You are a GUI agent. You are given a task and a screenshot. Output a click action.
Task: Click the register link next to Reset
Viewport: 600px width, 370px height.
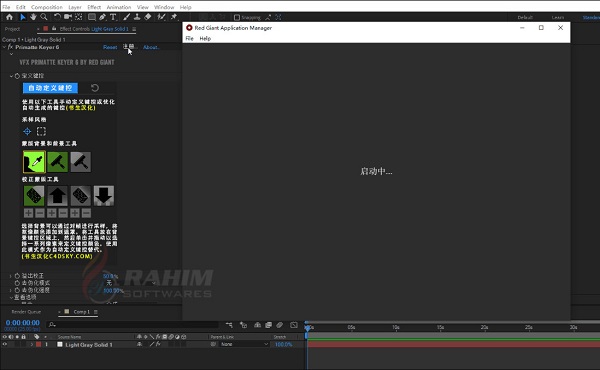[x=129, y=47]
